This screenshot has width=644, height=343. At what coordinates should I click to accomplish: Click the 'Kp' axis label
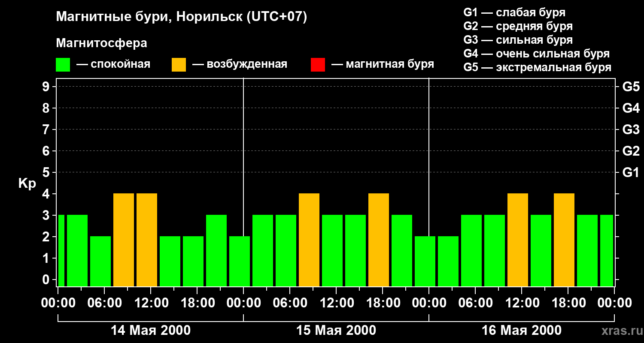27,184
